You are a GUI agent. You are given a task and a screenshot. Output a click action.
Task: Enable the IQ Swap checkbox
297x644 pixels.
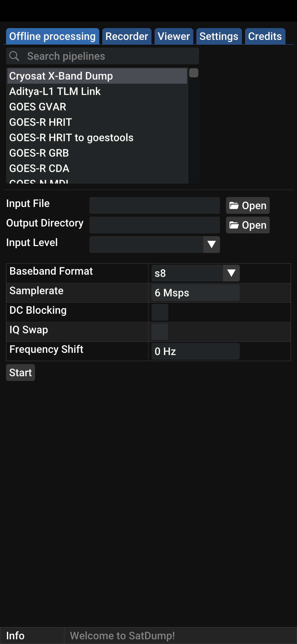(160, 332)
